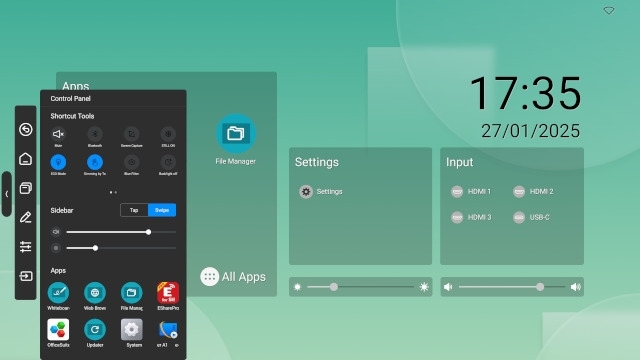Open Whiteboard from the Control Panel apps
Image resolution: width=640 pixels, height=360 pixels.
58,293
